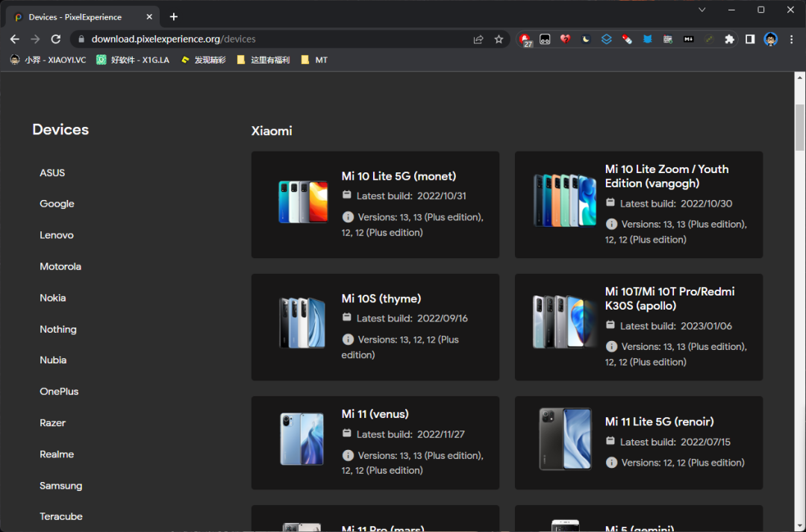This screenshot has height=532, width=806.
Task: Open the tab search chevron dropdown
Action: pyautogui.click(x=702, y=10)
